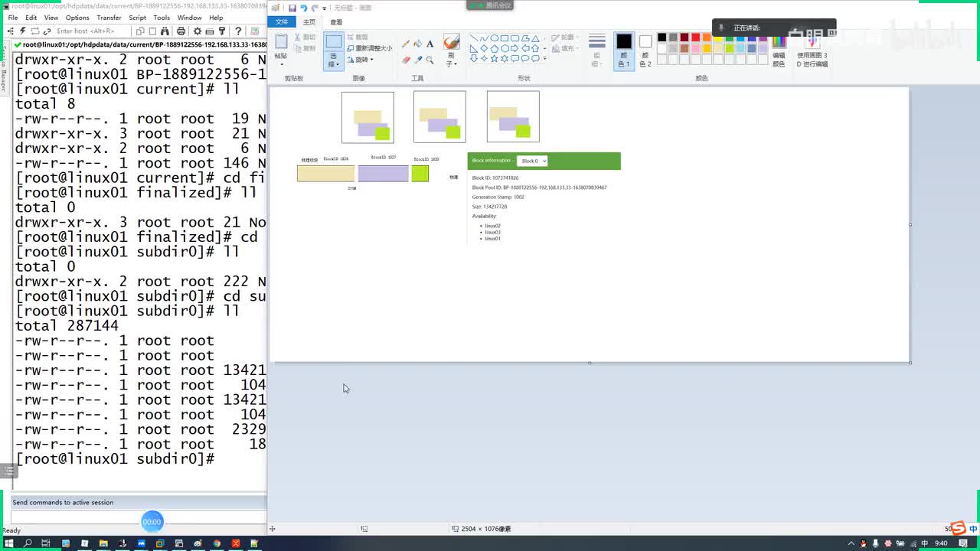Click the Block ID 1073741826 text

pyautogui.click(x=495, y=178)
